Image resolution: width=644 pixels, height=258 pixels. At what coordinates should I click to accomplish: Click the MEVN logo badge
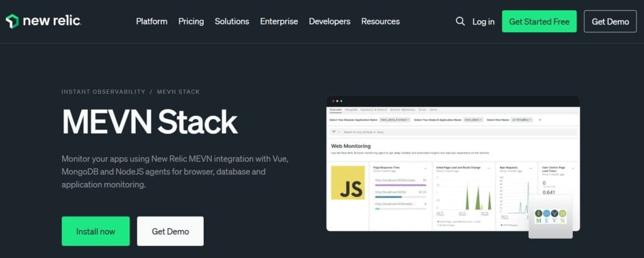[550, 215]
